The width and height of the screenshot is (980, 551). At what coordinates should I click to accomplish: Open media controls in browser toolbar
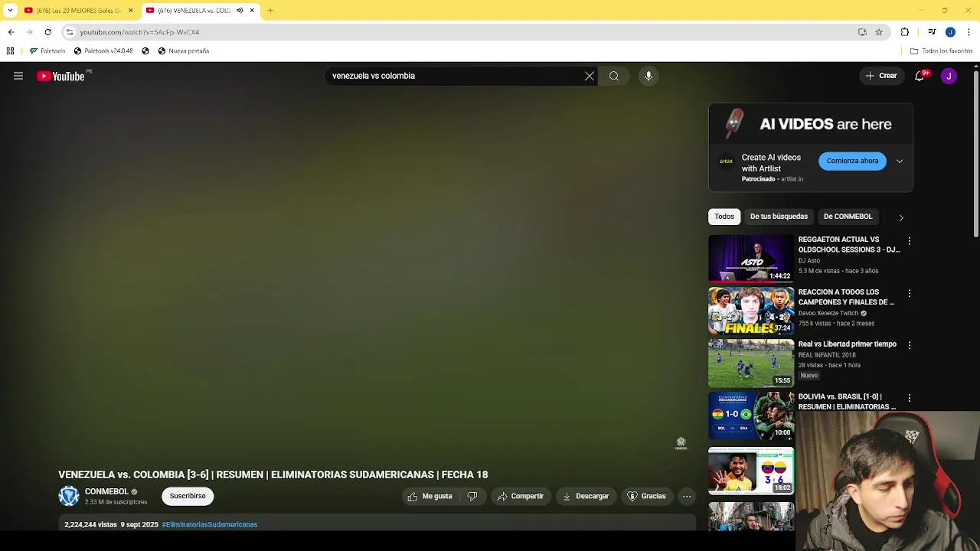pos(932,32)
